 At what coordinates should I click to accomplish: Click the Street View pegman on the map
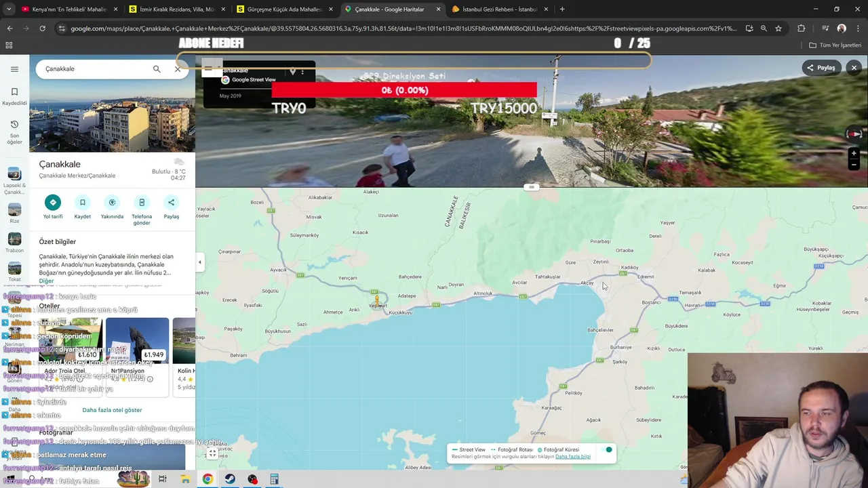point(377,300)
